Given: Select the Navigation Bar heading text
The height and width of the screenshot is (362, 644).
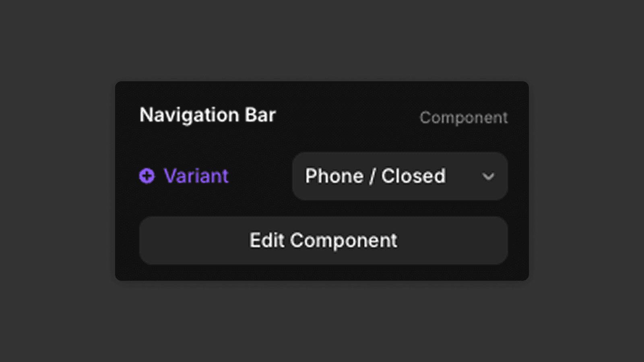Looking at the screenshot, I should coord(207,115).
